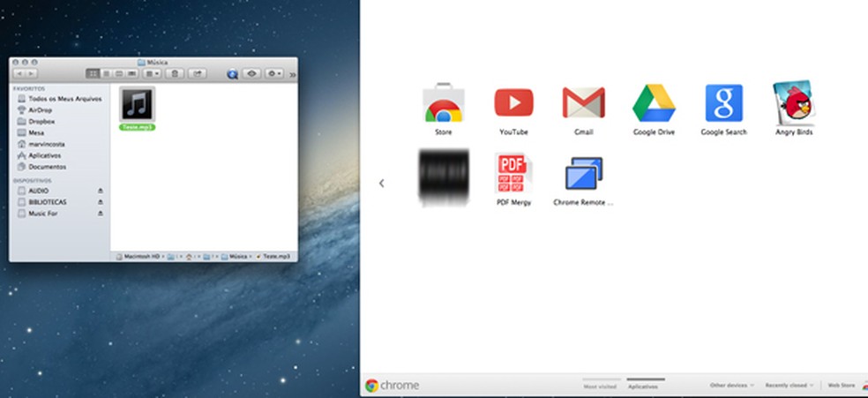This screenshot has height=398, width=868.
Task: Click the Finder delete toolbar button
Action: pos(175,73)
